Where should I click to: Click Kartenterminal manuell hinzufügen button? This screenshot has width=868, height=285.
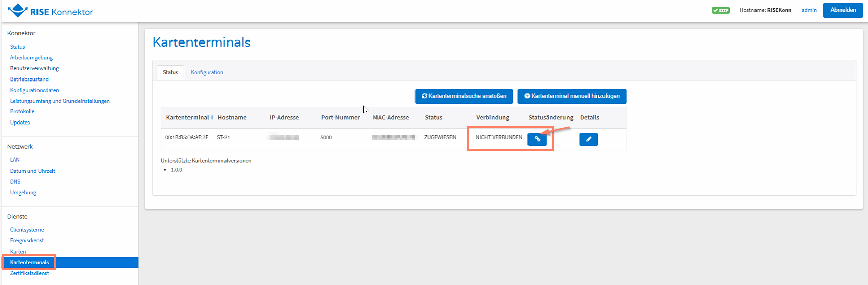coord(572,96)
